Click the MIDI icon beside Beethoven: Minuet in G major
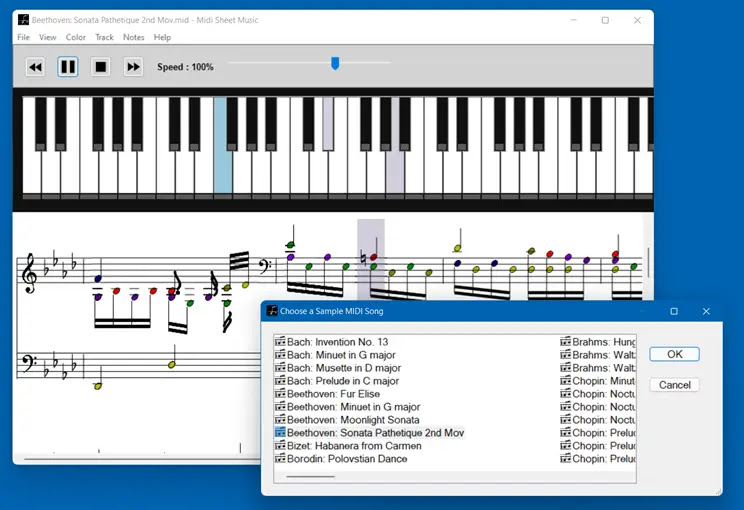The height and width of the screenshot is (510, 744). pyautogui.click(x=280, y=406)
